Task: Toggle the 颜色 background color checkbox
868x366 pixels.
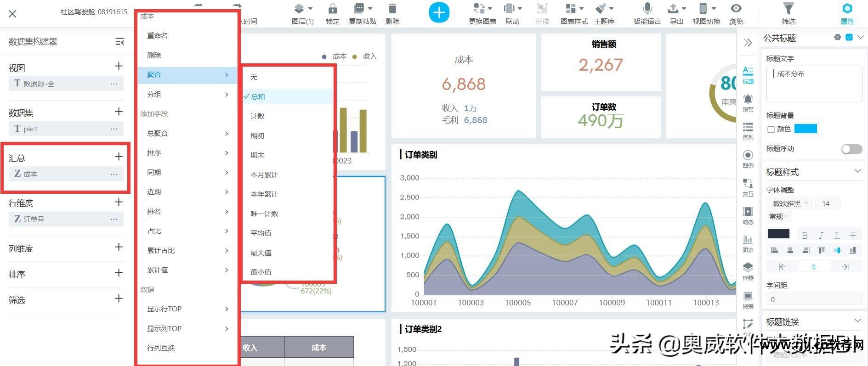Action: (x=771, y=130)
